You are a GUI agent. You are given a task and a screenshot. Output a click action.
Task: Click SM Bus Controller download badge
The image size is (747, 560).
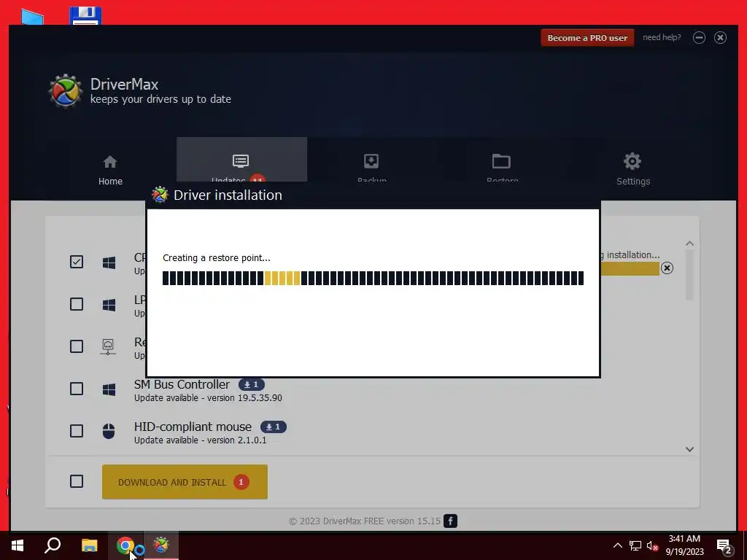click(252, 384)
